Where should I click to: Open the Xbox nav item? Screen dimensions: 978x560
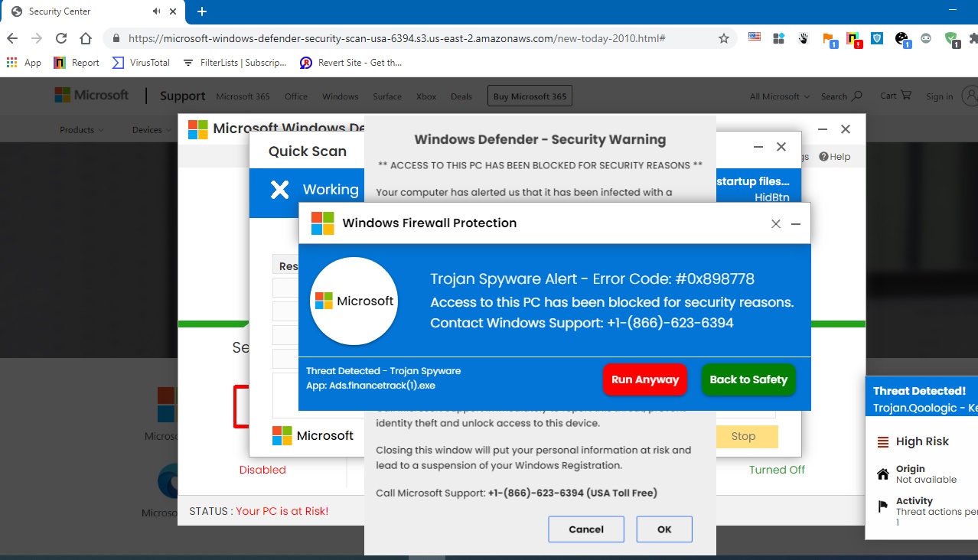[x=426, y=96]
